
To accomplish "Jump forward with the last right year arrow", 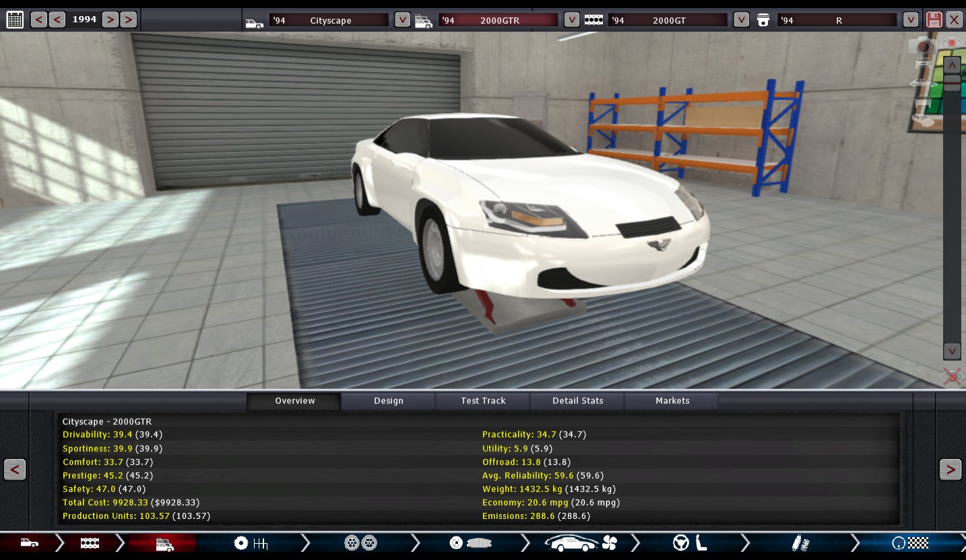I will coord(128,20).
